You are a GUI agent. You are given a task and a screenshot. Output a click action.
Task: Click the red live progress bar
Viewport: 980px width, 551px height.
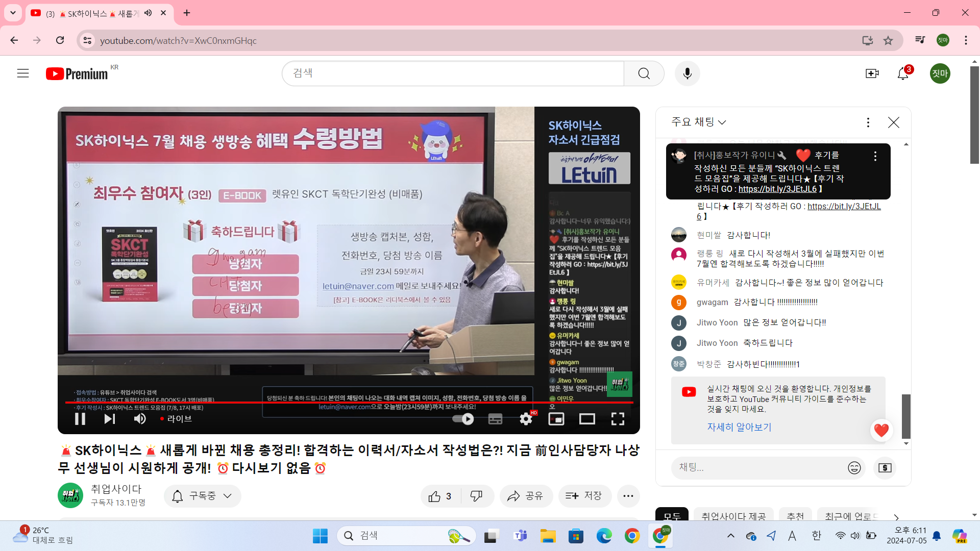pos(349,403)
